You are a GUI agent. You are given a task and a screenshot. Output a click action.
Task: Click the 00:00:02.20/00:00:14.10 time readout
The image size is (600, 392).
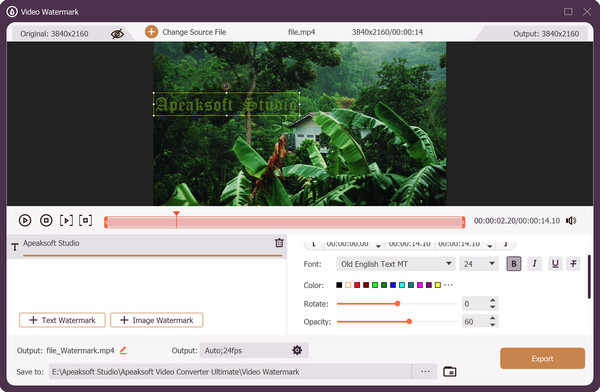point(517,220)
